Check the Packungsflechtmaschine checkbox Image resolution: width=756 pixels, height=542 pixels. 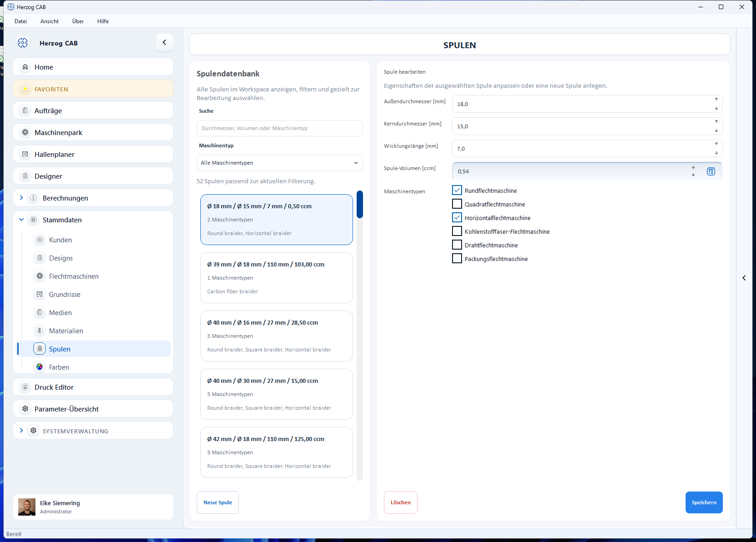point(457,259)
